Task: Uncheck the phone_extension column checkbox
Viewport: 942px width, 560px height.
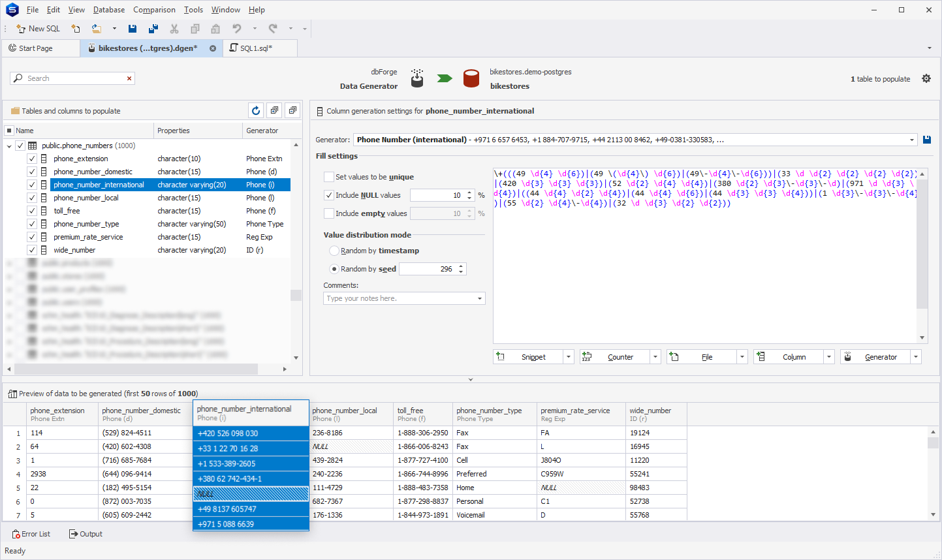Action: pyautogui.click(x=31, y=159)
